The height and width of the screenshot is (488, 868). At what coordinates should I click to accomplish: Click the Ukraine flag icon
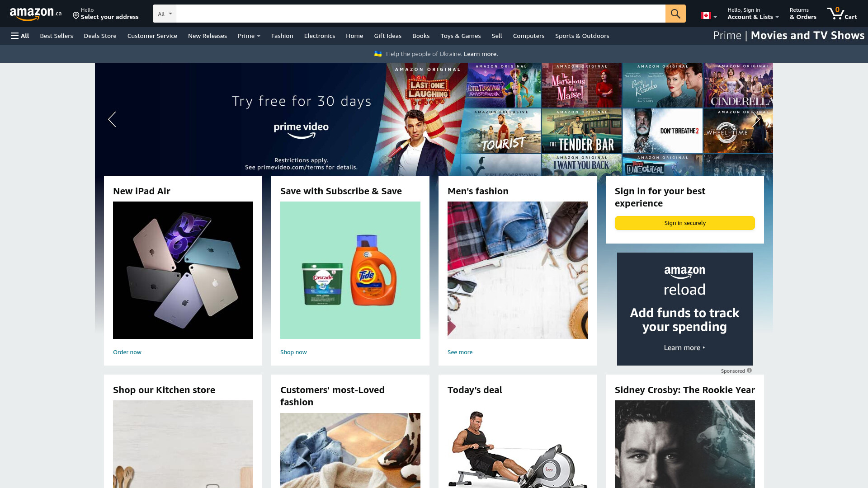(x=378, y=54)
